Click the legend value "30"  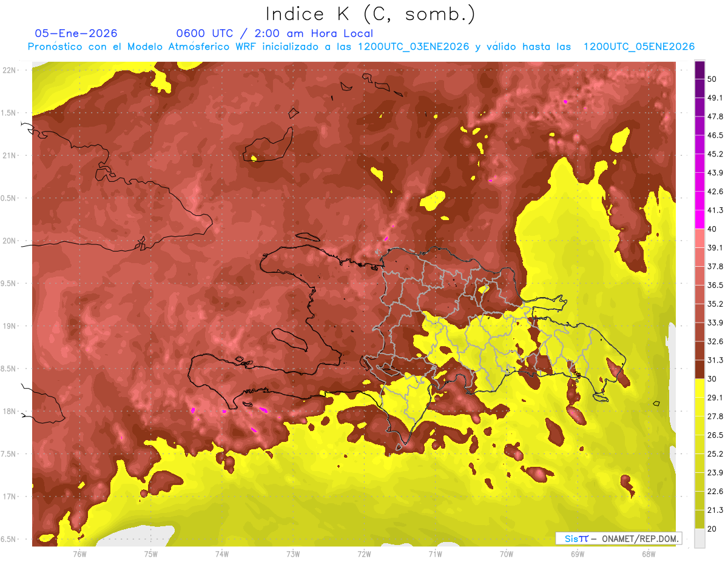click(x=712, y=379)
